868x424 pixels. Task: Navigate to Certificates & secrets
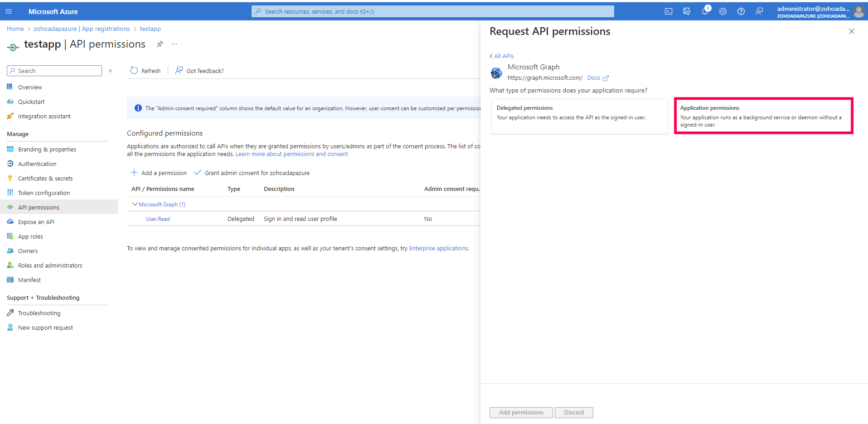coord(45,178)
